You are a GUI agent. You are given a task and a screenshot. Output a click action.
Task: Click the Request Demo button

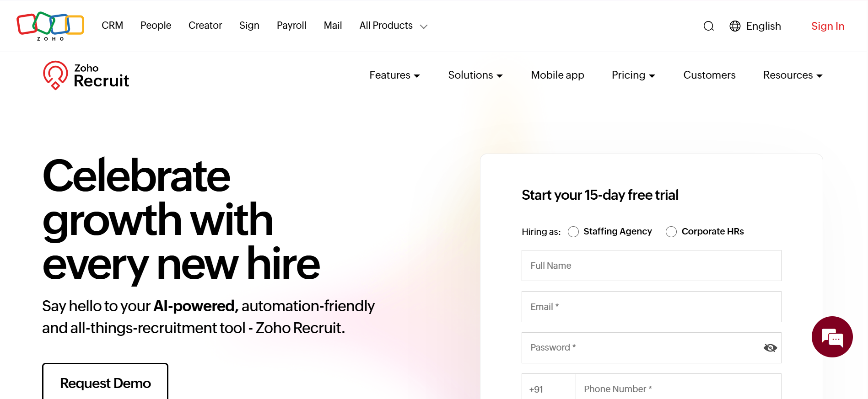pyautogui.click(x=105, y=383)
